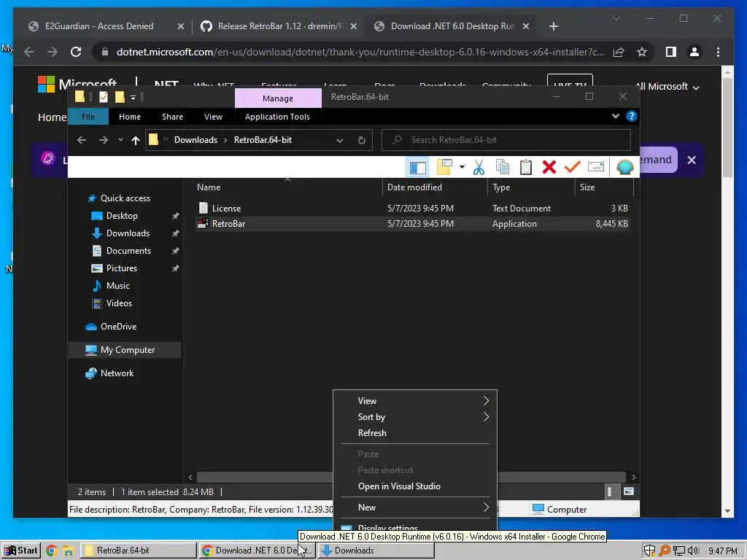Click the orange checkmark Properties icon
This screenshot has height=560, width=747.
click(x=572, y=167)
